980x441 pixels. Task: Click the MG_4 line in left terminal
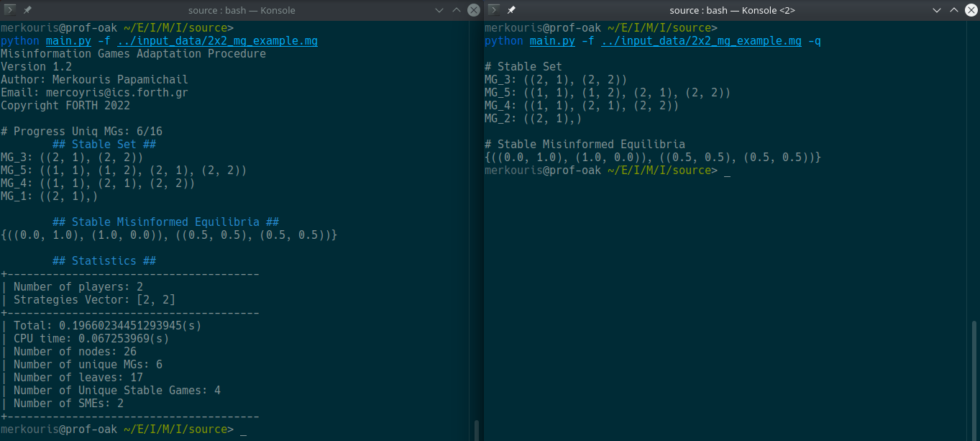[98, 183]
